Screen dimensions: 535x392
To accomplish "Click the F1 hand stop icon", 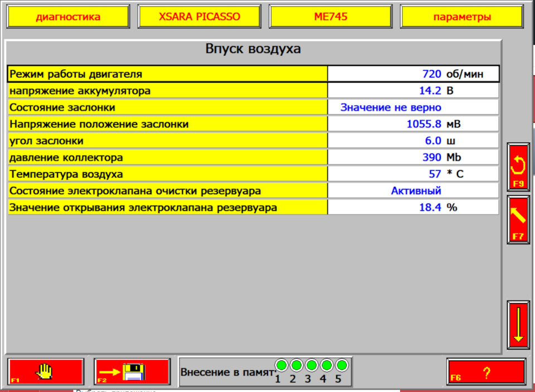I will [45, 371].
